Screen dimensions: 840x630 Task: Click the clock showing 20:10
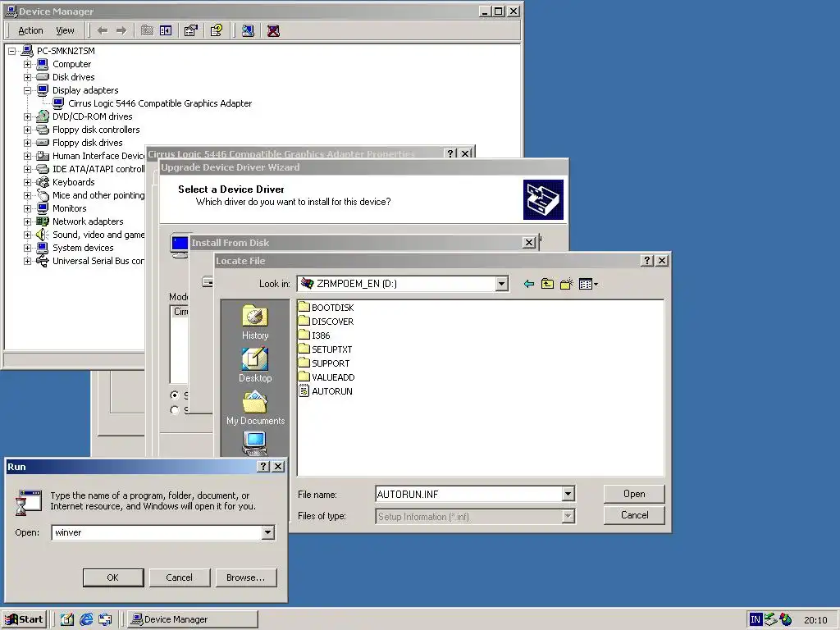(815, 620)
